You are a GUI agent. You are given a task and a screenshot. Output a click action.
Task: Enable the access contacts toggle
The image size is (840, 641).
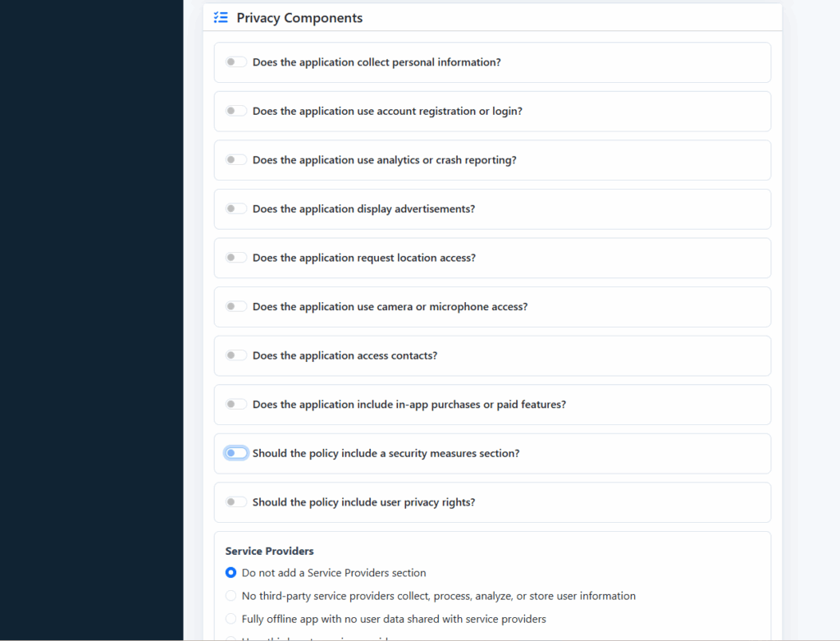point(235,355)
